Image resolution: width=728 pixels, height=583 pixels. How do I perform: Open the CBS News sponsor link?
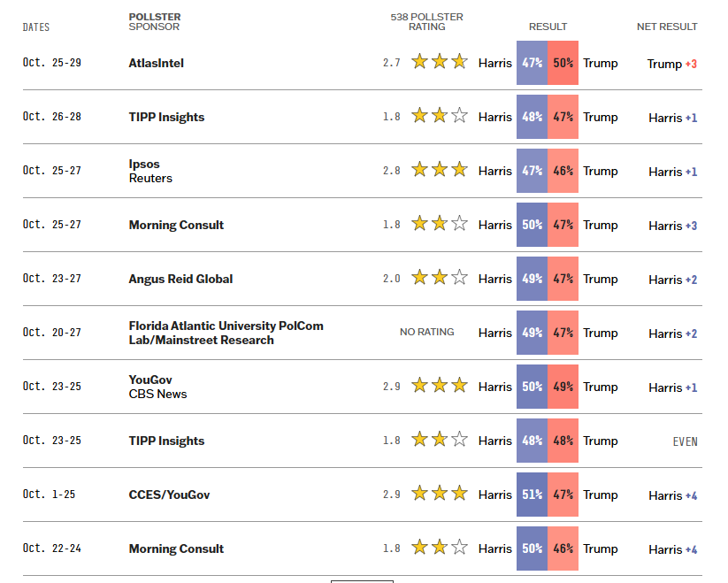click(157, 395)
